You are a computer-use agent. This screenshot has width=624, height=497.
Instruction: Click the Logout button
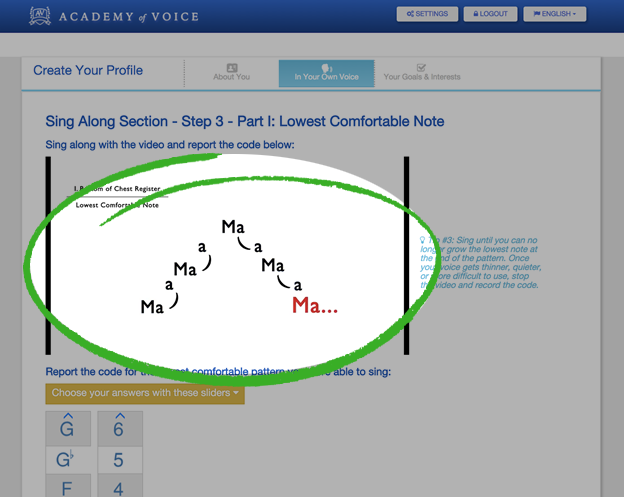pos(491,15)
